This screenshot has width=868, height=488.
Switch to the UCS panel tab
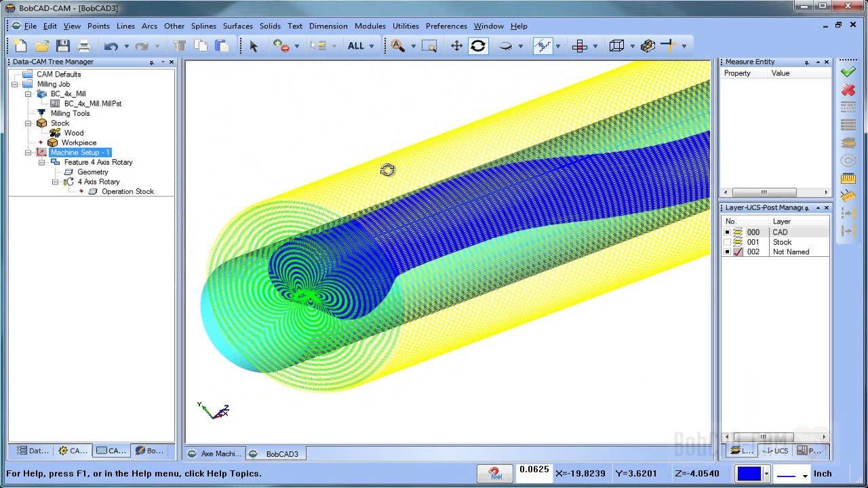(776, 450)
